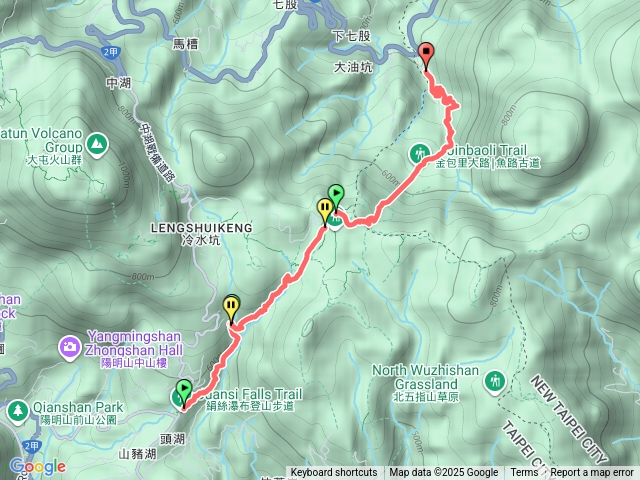Click the red end-of-route stop marker
The image size is (640, 480).
(427, 56)
